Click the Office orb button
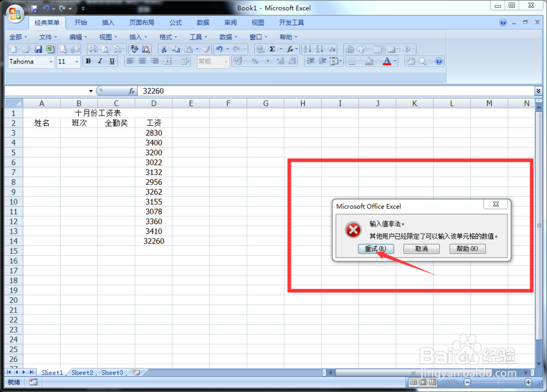Screen dimensions: 547x392 [15, 14]
